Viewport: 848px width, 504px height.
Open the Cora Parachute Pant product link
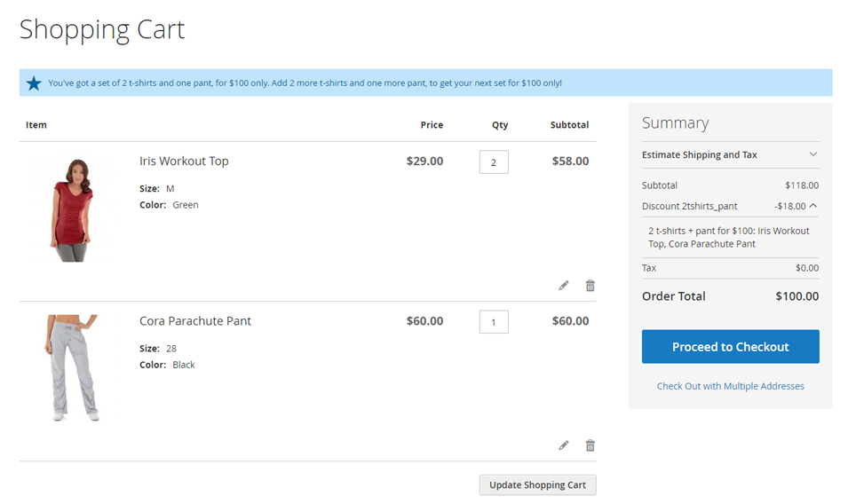[195, 321]
